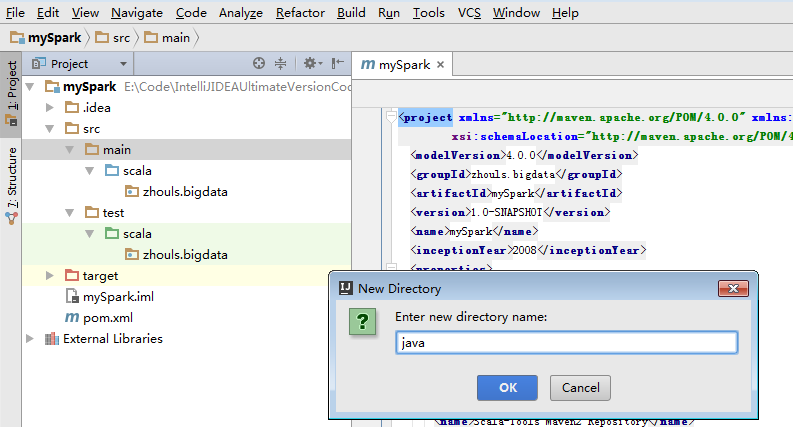793x427 pixels.
Task: Expand the .idea folder node
Action: [x=50, y=107]
